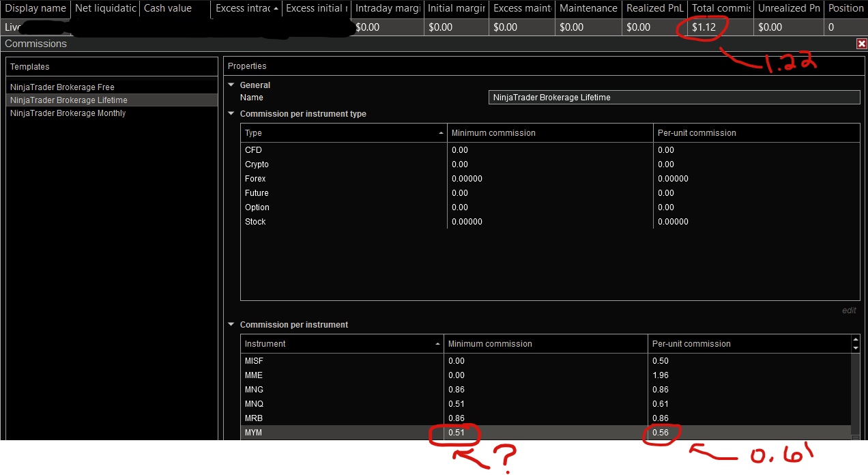This screenshot has width=868, height=475.
Task: Collapse the General section
Action: pyautogui.click(x=231, y=85)
